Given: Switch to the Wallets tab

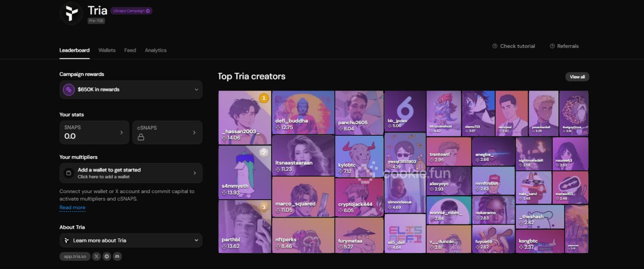Looking at the screenshot, I should (x=107, y=50).
